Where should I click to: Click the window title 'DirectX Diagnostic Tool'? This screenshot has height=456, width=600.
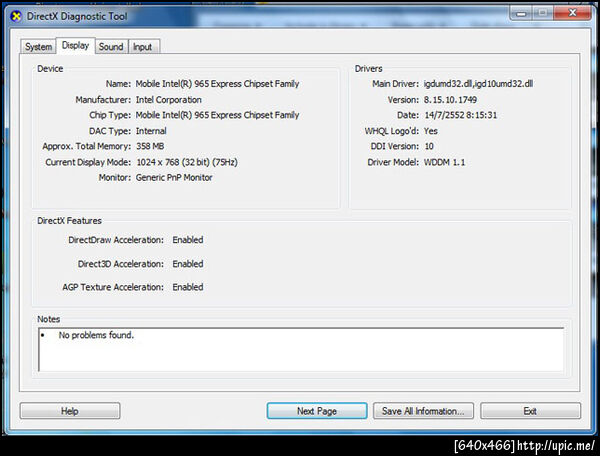click(77, 16)
